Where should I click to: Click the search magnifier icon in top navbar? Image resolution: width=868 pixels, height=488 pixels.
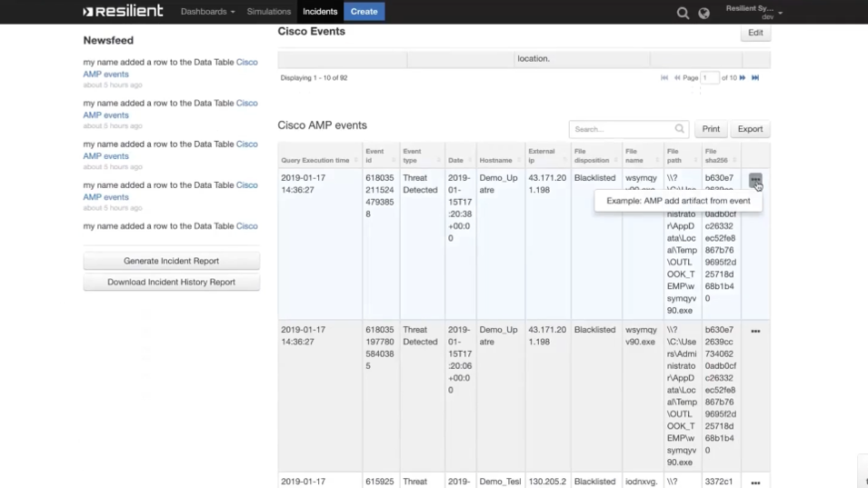(x=683, y=13)
